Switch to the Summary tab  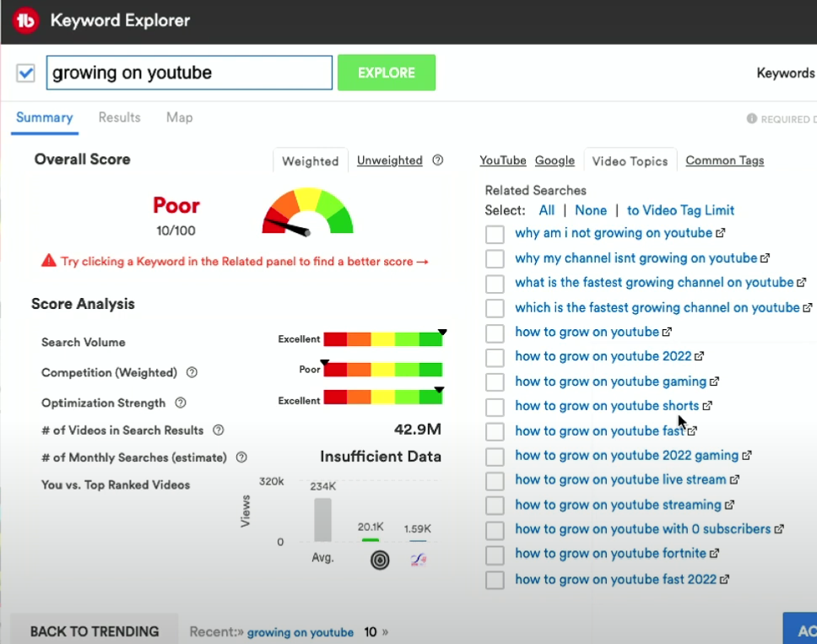point(44,118)
